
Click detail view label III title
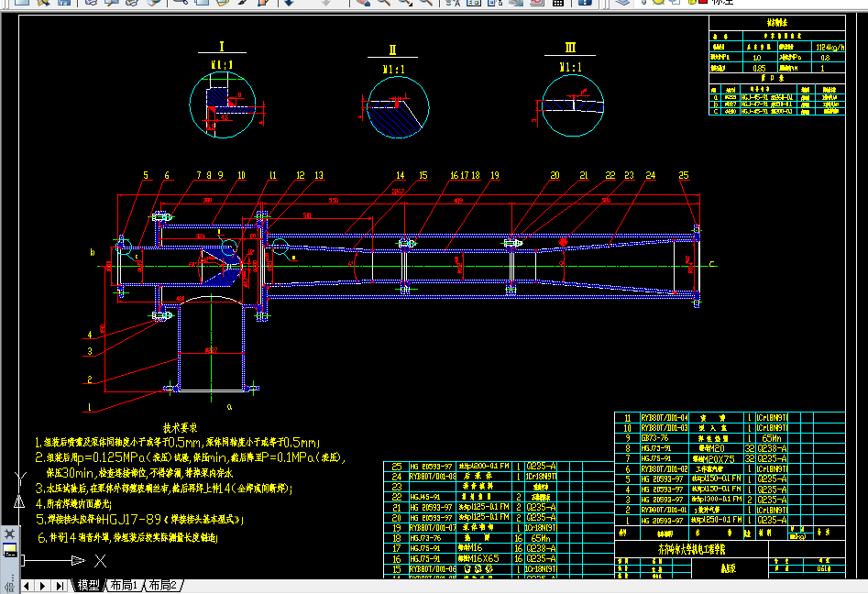[x=570, y=48]
